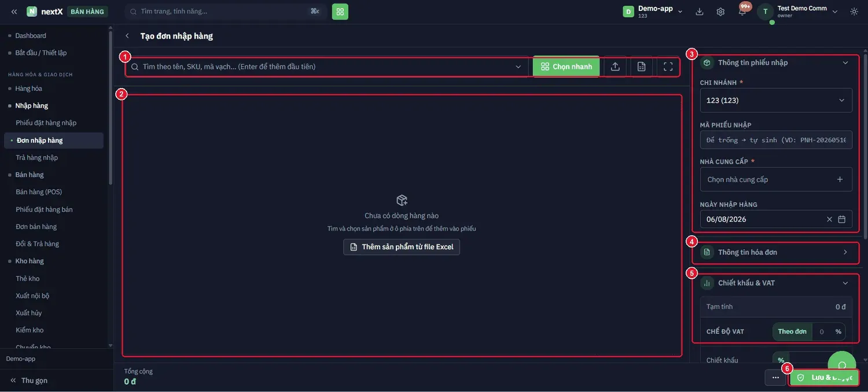
Task: Click Thêm sản phẩm từ file Excel
Action: [x=402, y=247]
